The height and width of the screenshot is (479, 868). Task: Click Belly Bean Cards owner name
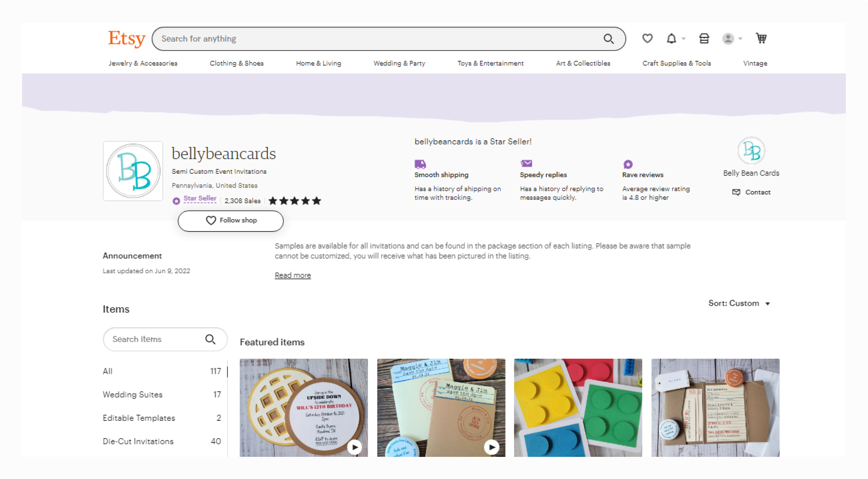coord(751,173)
